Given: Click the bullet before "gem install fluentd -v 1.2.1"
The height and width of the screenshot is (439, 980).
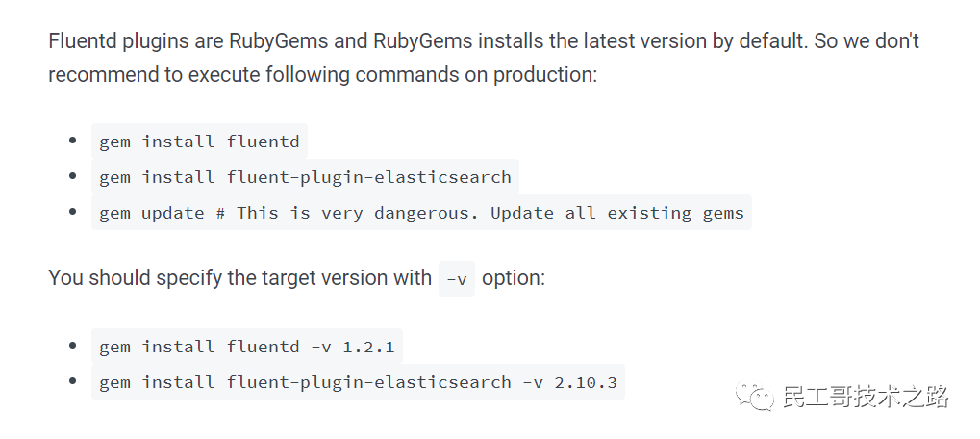Looking at the screenshot, I should [x=72, y=347].
